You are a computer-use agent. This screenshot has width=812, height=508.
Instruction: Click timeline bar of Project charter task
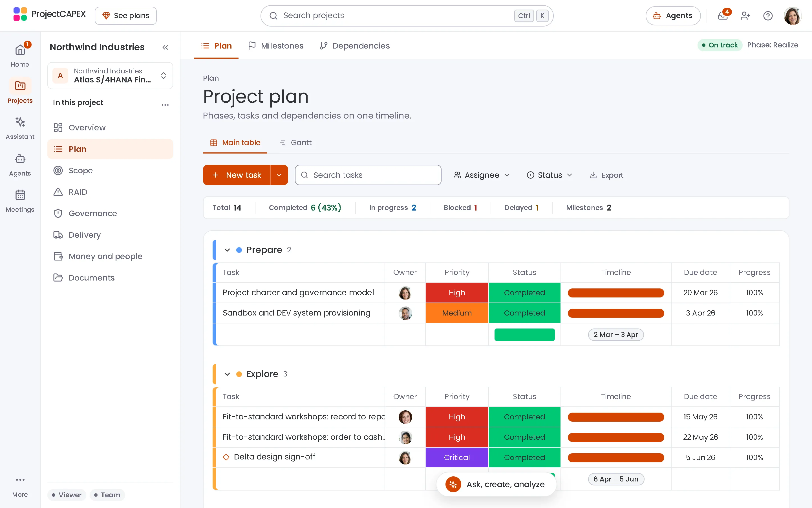(x=616, y=293)
